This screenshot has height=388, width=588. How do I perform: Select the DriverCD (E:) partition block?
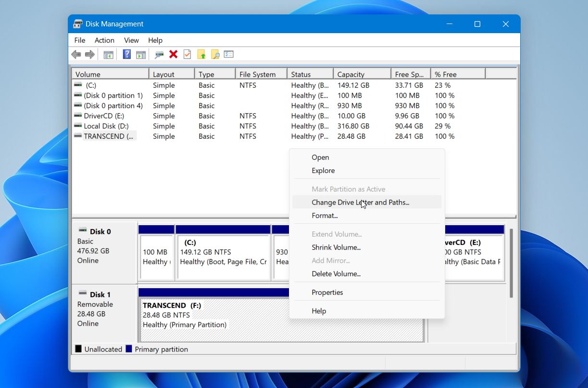[x=474, y=253]
